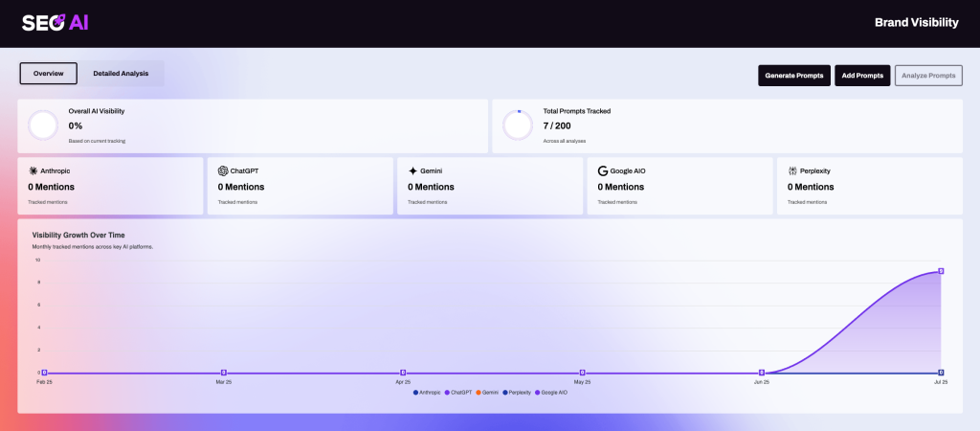Click the Jul 25 zero-value data point
The height and width of the screenshot is (431, 980).
[x=941, y=373]
